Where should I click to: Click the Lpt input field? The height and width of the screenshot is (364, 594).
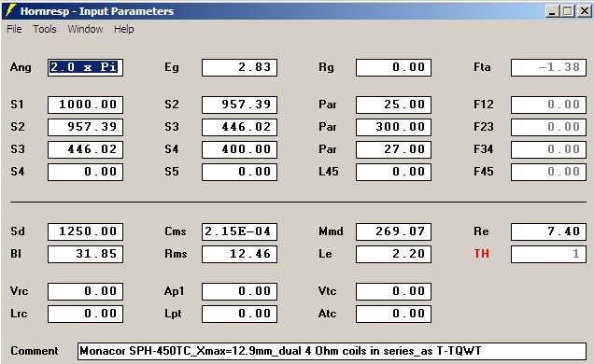(239, 314)
